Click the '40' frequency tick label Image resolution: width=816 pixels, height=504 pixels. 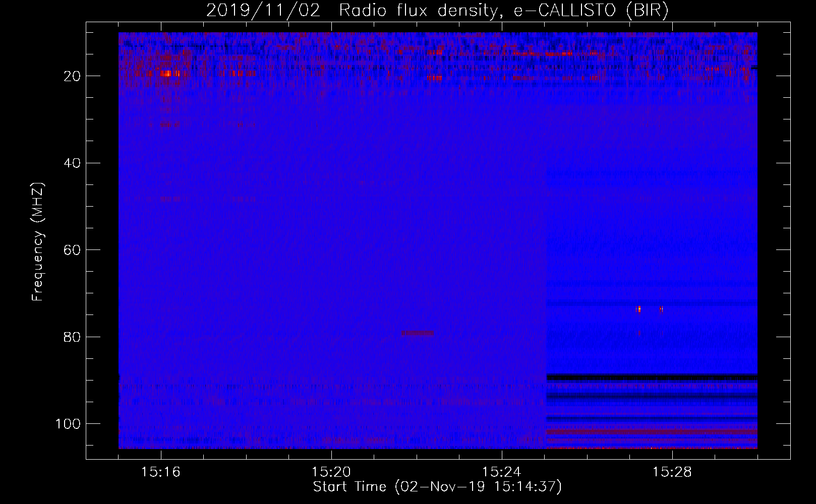[x=73, y=163]
